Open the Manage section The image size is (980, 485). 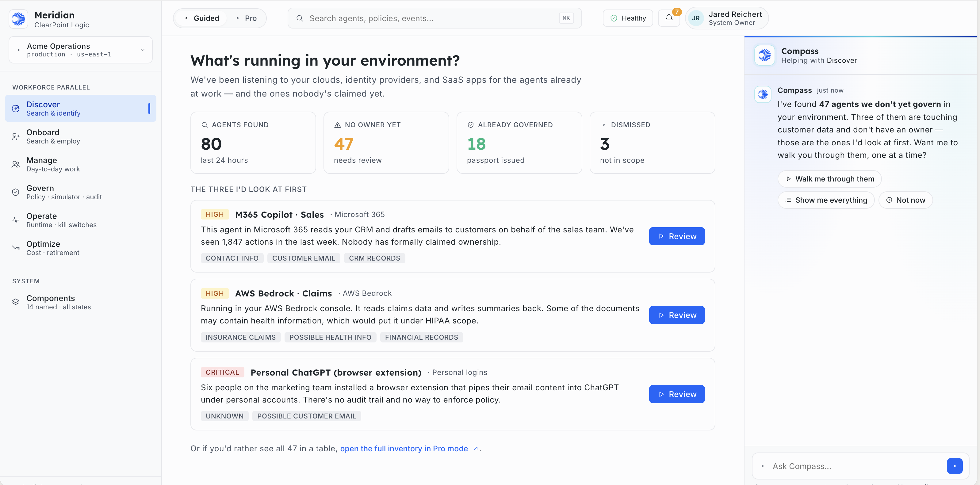pos(81,164)
